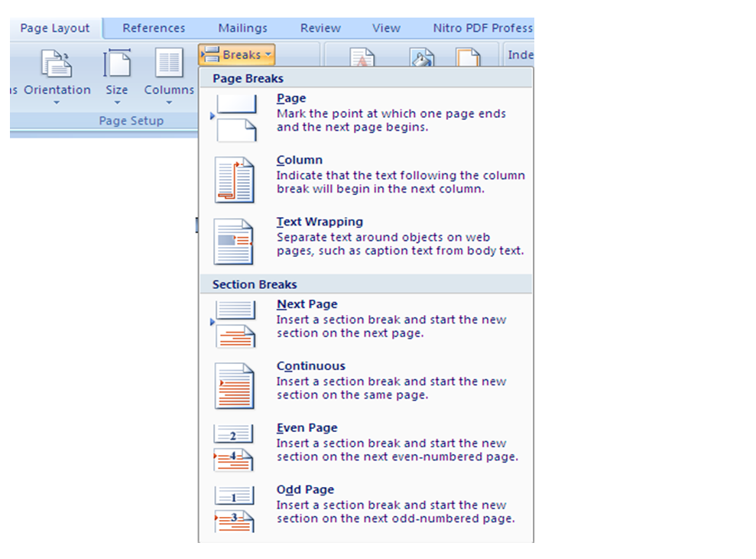The height and width of the screenshot is (559, 756).
Task: Click the Text Wrapping break icon
Action: coord(234,242)
